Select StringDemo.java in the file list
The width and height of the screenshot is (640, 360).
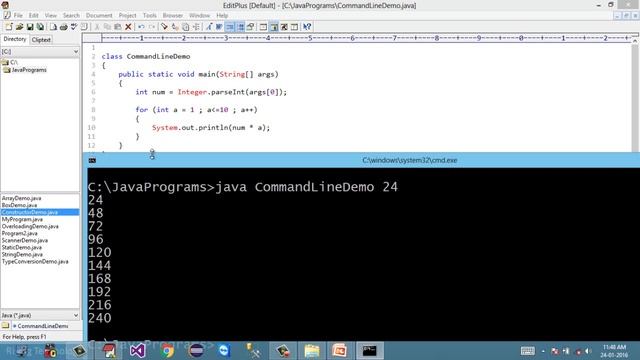[x=22, y=254]
